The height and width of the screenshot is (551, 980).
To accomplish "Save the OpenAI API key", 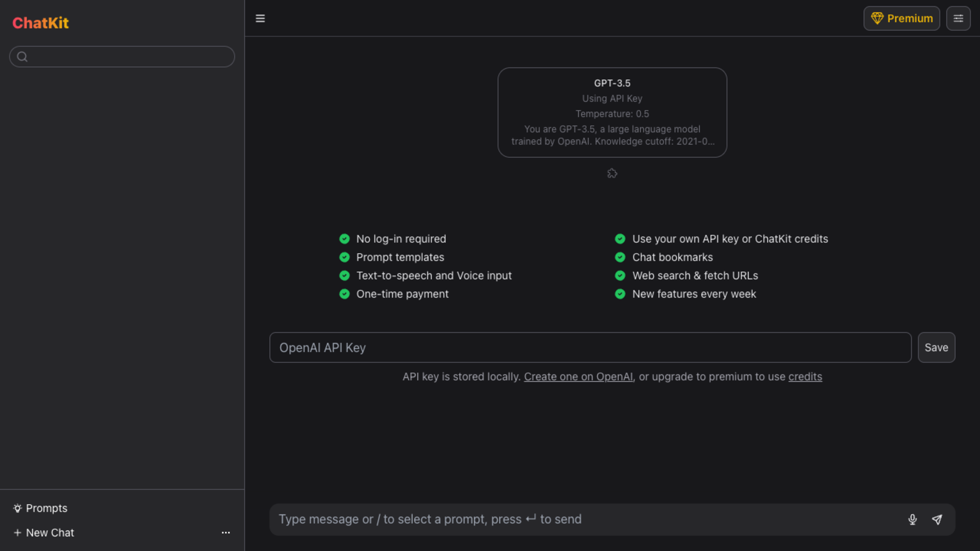I will 936,347.
